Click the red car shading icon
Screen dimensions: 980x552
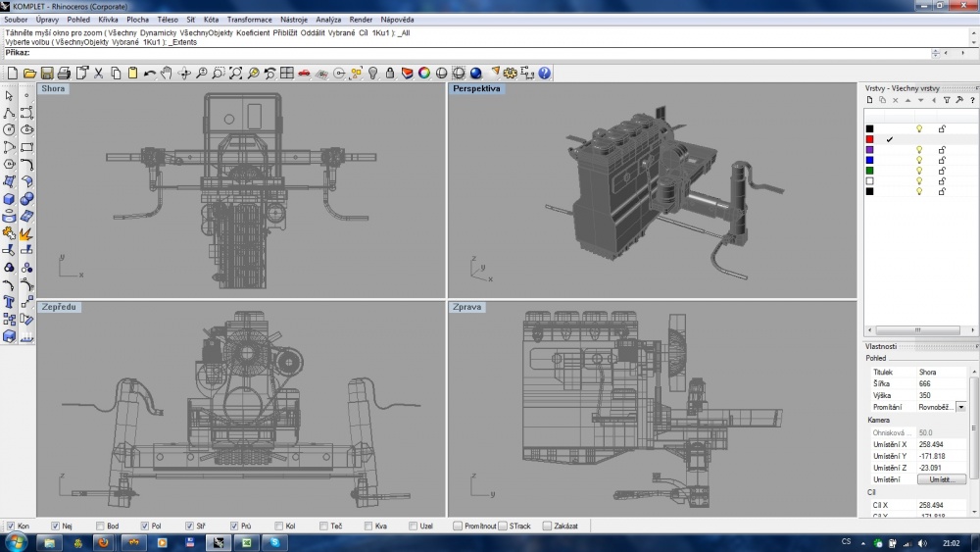pyautogui.click(x=305, y=74)
